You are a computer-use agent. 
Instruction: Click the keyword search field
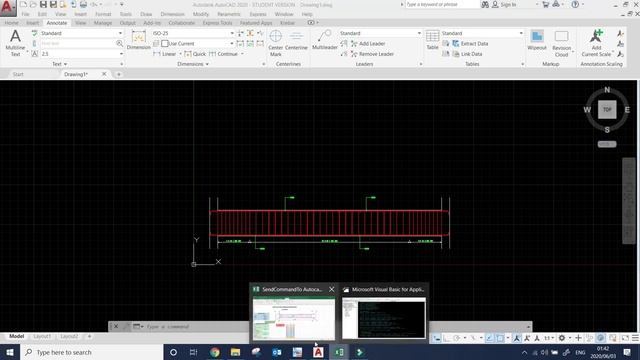click(x=442, y=4)
